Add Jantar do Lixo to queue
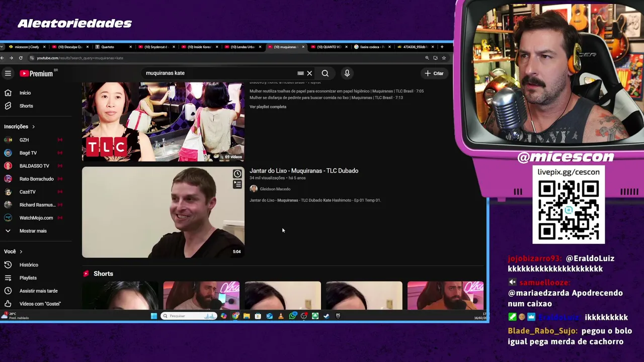This screenshot has height=362, width=644. click(237, 185)
